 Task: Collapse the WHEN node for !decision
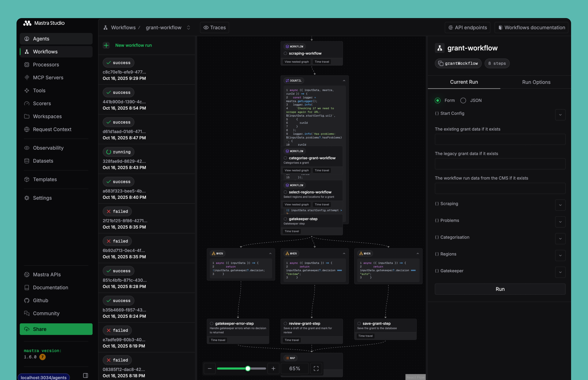(x=270, y=253)
